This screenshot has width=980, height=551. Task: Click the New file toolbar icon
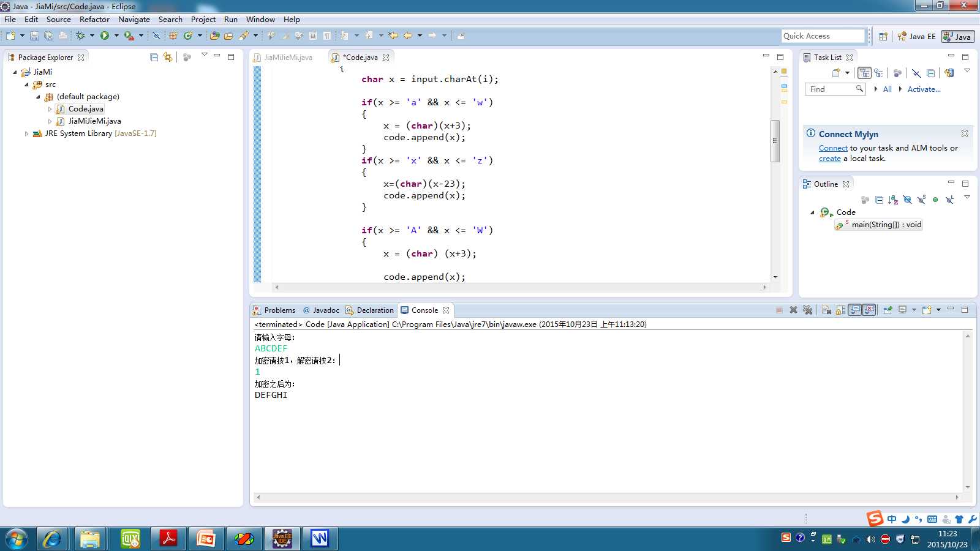[x=10, y=36]
